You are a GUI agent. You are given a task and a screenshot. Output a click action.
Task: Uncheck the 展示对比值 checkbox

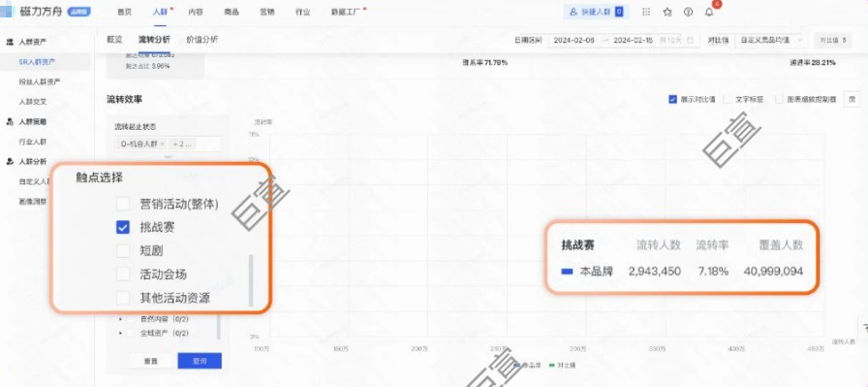672,99
